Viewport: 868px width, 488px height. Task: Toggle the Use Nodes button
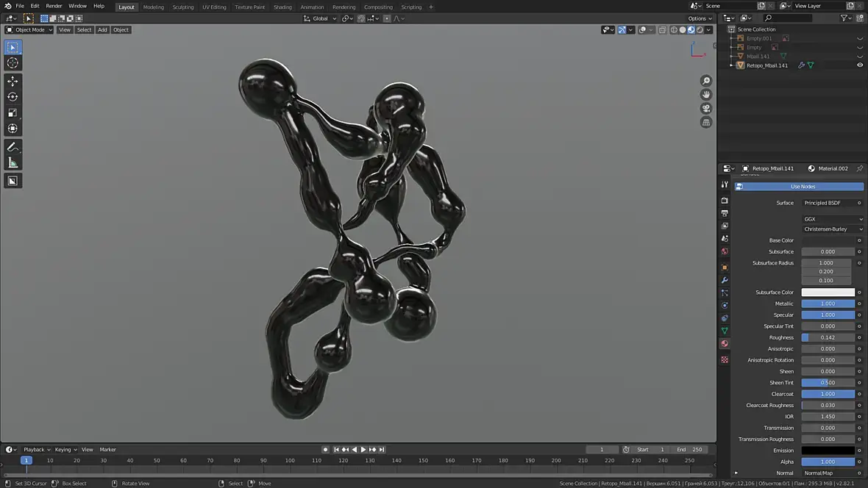(799, 187)
